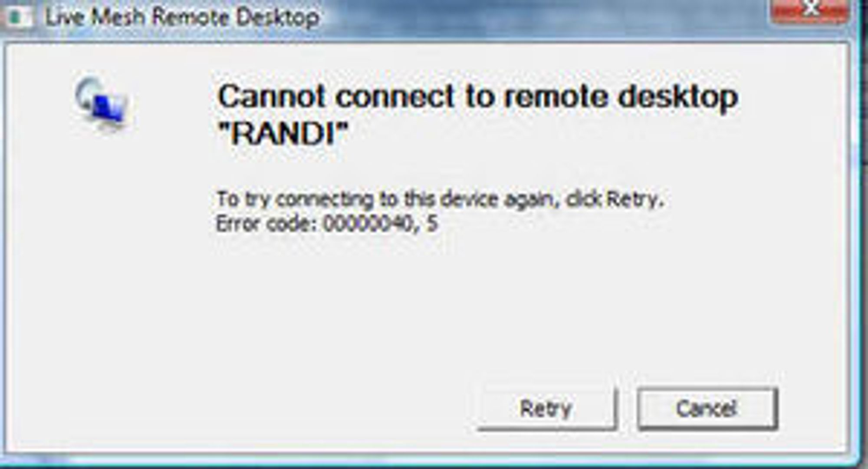Dismiss the dialog with Cancel

click(707, 409)
